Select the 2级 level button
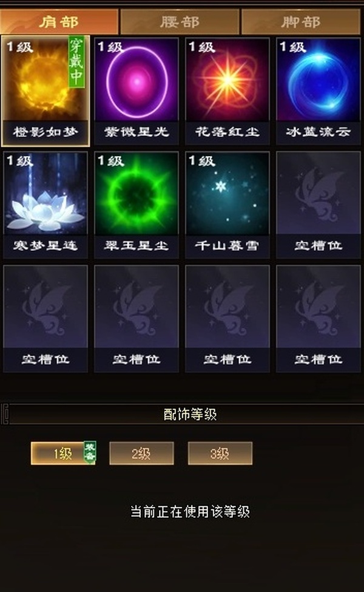 141,453
